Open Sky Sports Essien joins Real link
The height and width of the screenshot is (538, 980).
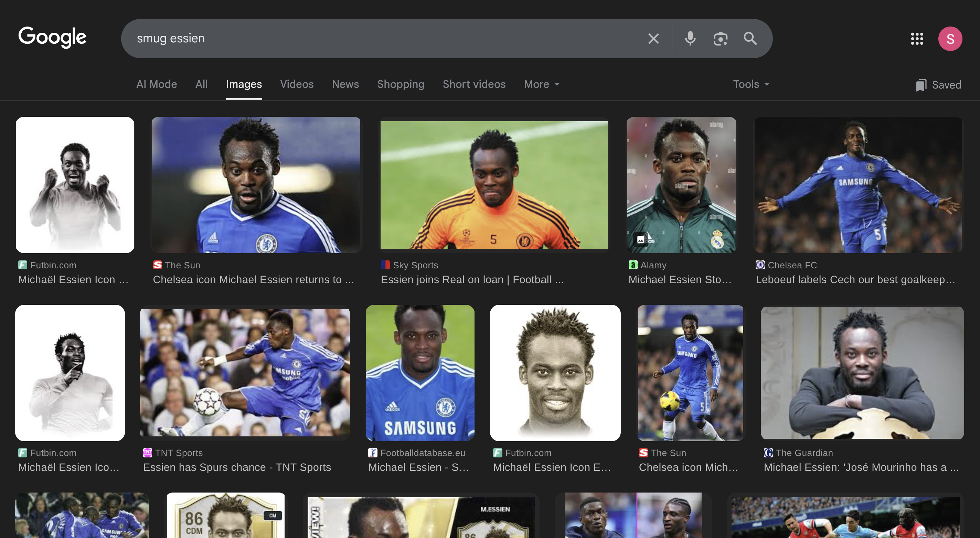pyautogui.click(x=472, y=279)
